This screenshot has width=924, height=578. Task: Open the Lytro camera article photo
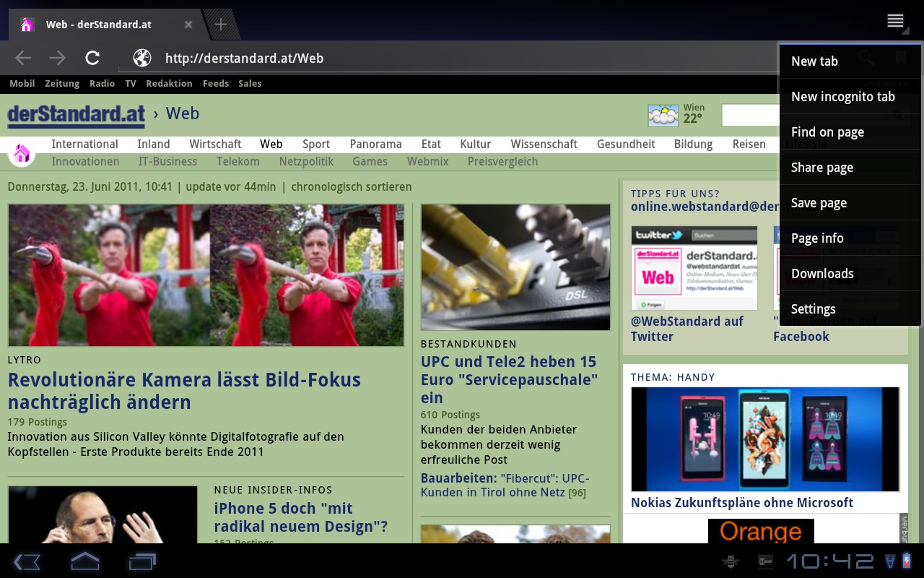tap(206, 275)
